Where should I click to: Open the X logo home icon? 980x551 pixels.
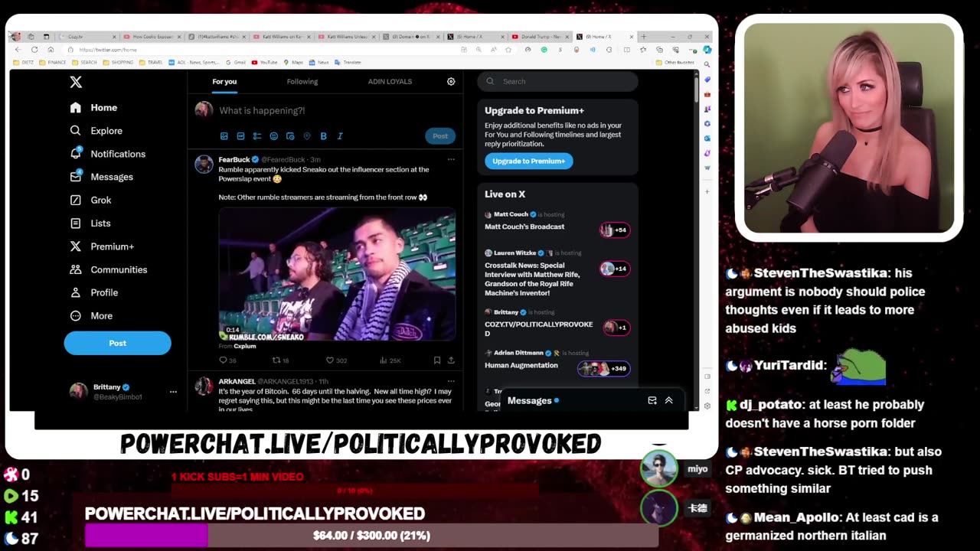coord(76,82)
